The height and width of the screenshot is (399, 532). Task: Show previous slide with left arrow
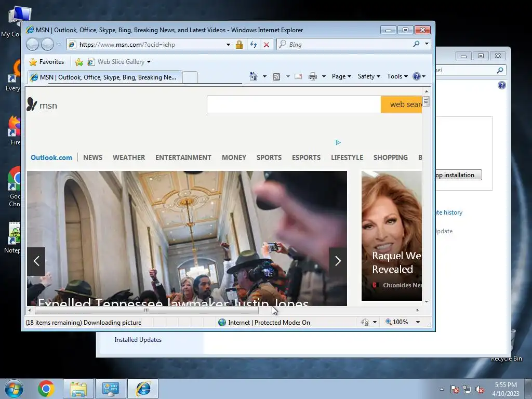point(36,261)
